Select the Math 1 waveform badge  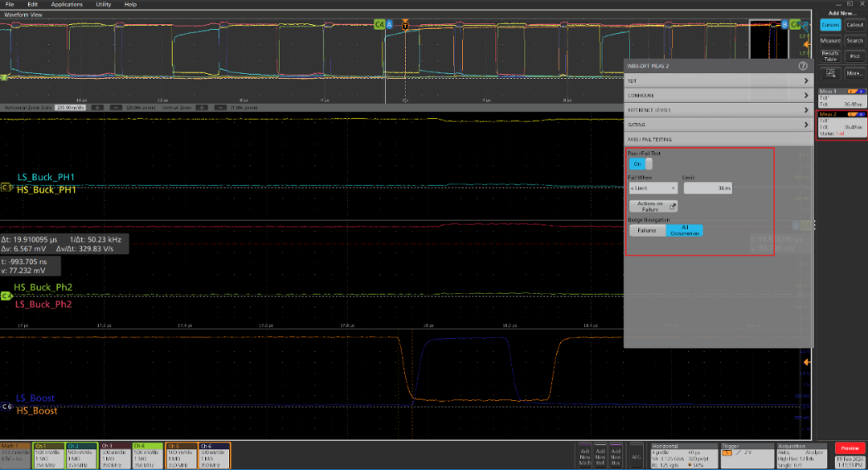point(16,455)
